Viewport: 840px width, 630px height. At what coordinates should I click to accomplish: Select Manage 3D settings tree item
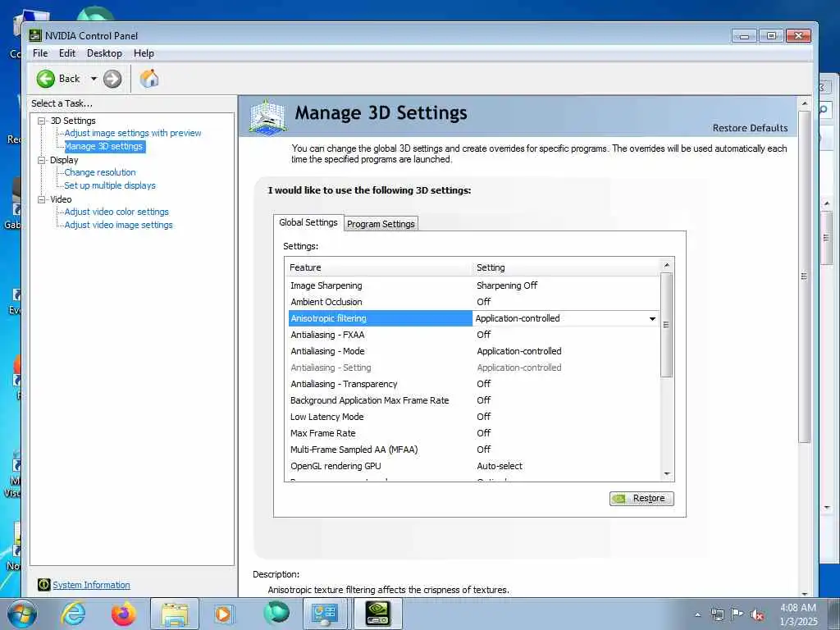(104, 146)
